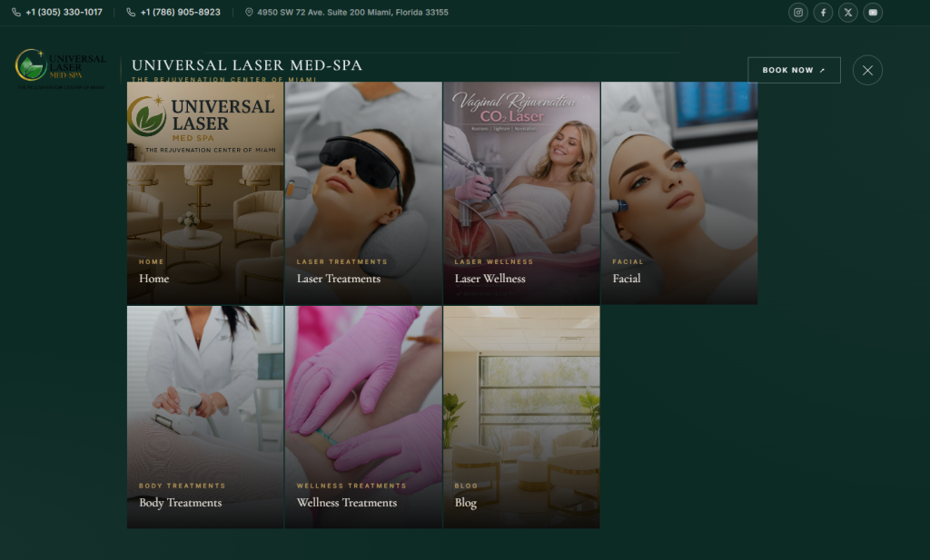Open the Facebook social icon

[x=823, y=13]
